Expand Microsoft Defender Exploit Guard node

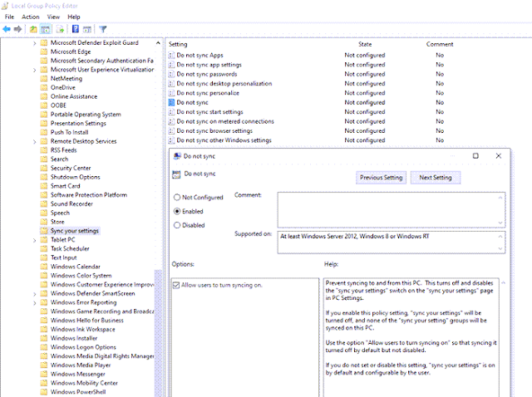[x=35, y=43]
